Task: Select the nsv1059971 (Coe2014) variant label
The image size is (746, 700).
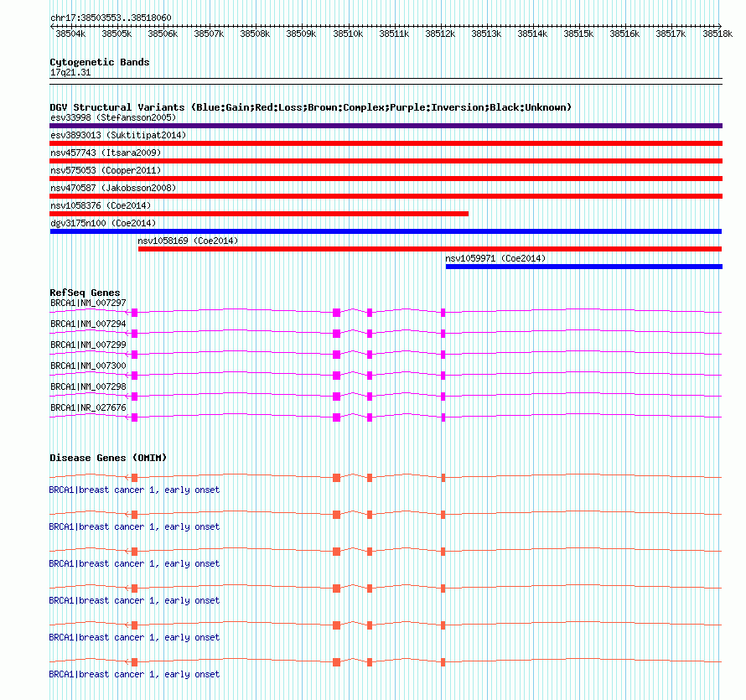Action: 495,258
